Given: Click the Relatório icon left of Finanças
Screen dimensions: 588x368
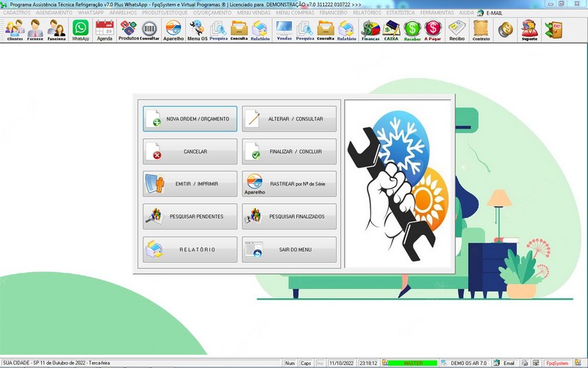Looking at the screenshot, I should (346, 30).
